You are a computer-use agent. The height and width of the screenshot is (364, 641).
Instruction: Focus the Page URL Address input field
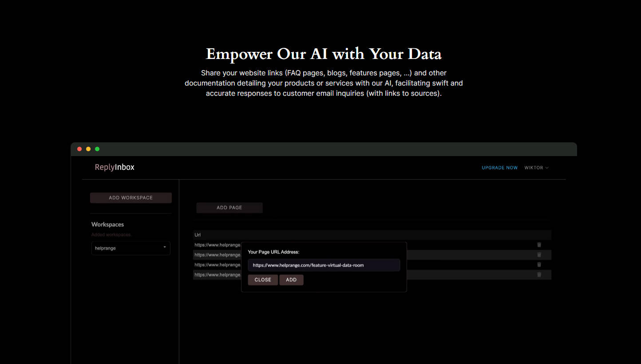(324, 265)
